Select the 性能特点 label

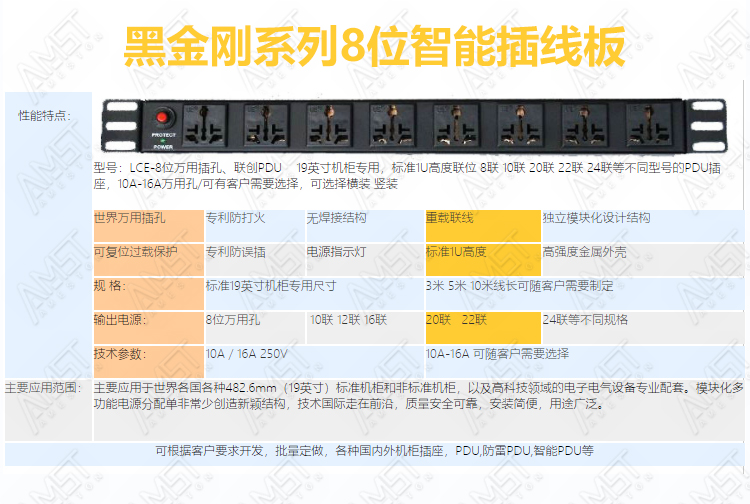point(44,115)
